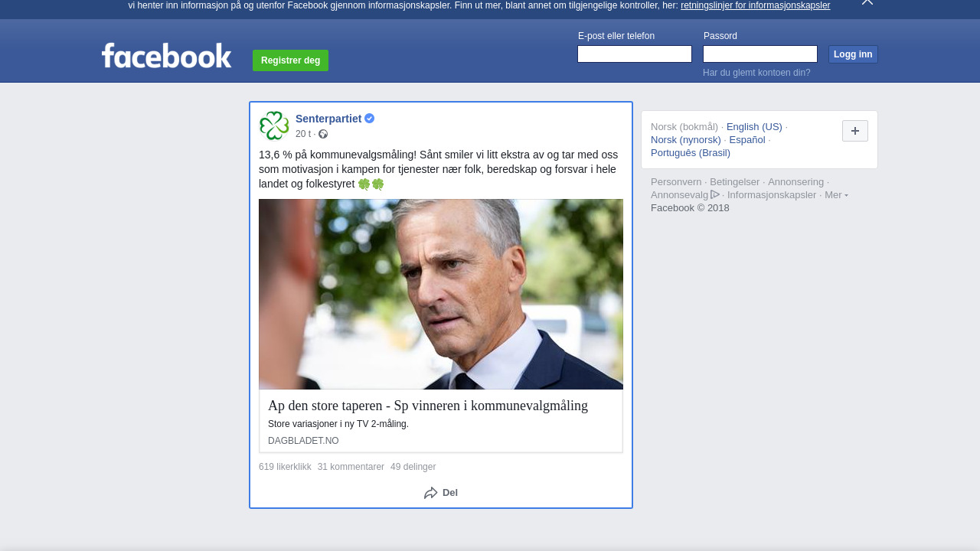Click the Del label text
Viewport: 980px width, 551px height.
450,493
